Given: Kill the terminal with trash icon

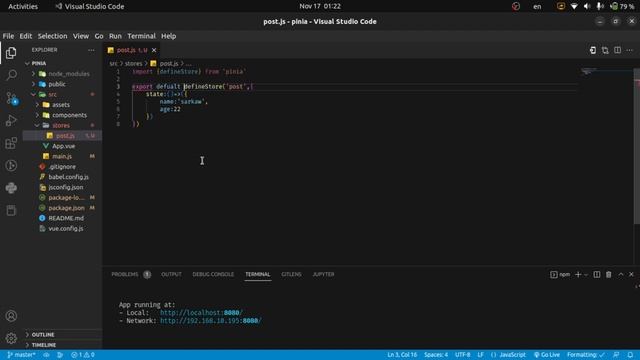Looking at the screenshot, I should (609, 274).
